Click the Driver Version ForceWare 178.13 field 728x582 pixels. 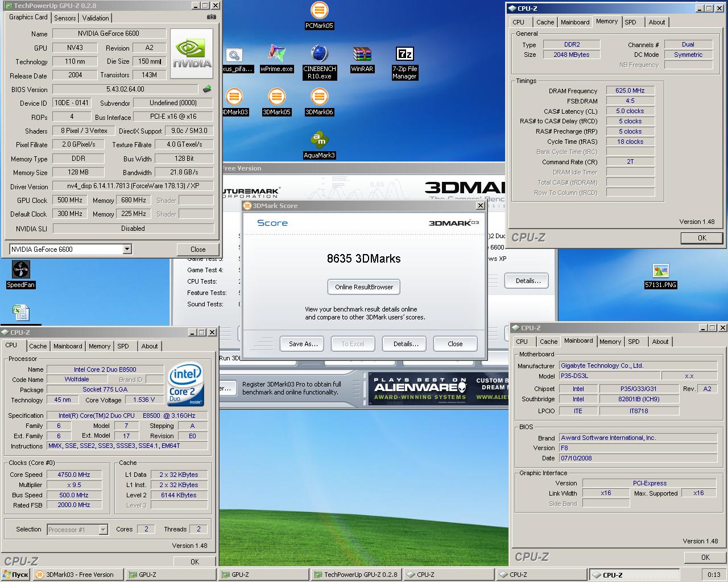pos(133,186)
